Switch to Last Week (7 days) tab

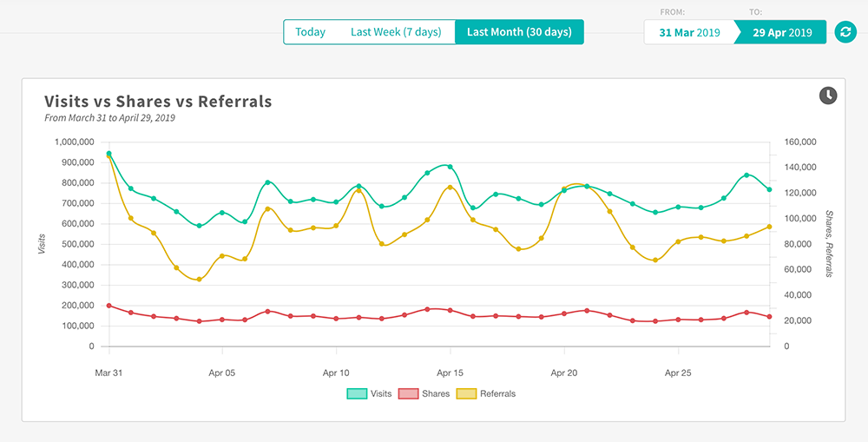pyautogui.click(x=396, y=32)
